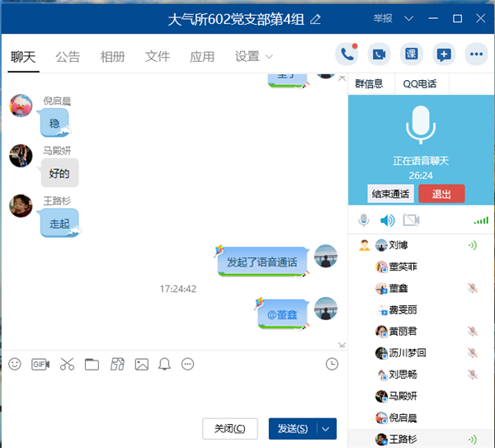Click the signal strength bars indicator
Viewport: 495px width, 448px height.
click(481, 220)
